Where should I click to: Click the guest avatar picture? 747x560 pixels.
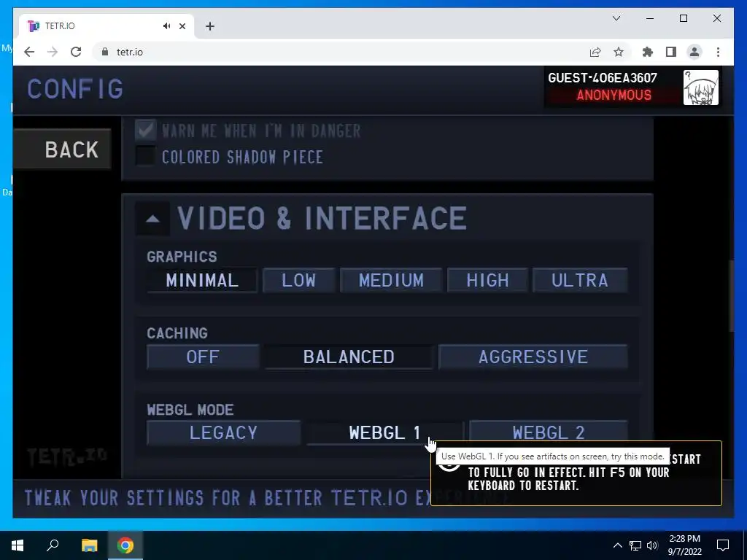click(x=701, y=87)
